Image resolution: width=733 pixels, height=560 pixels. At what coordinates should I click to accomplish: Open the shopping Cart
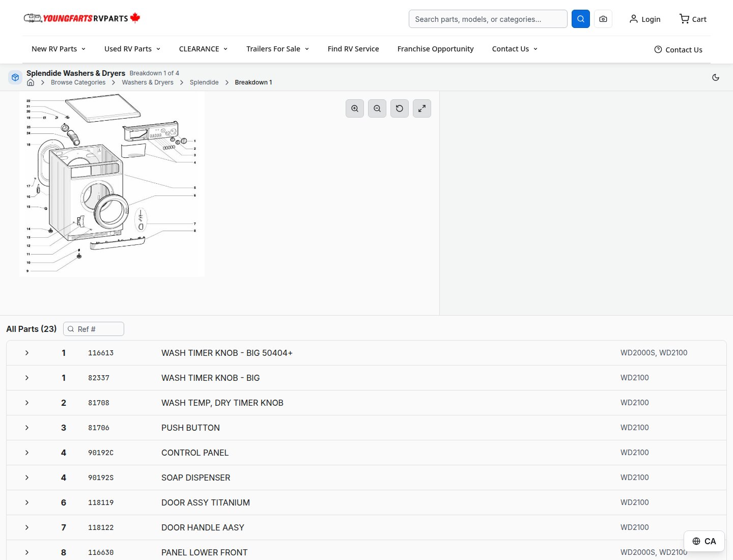click(x=693, y=19)
